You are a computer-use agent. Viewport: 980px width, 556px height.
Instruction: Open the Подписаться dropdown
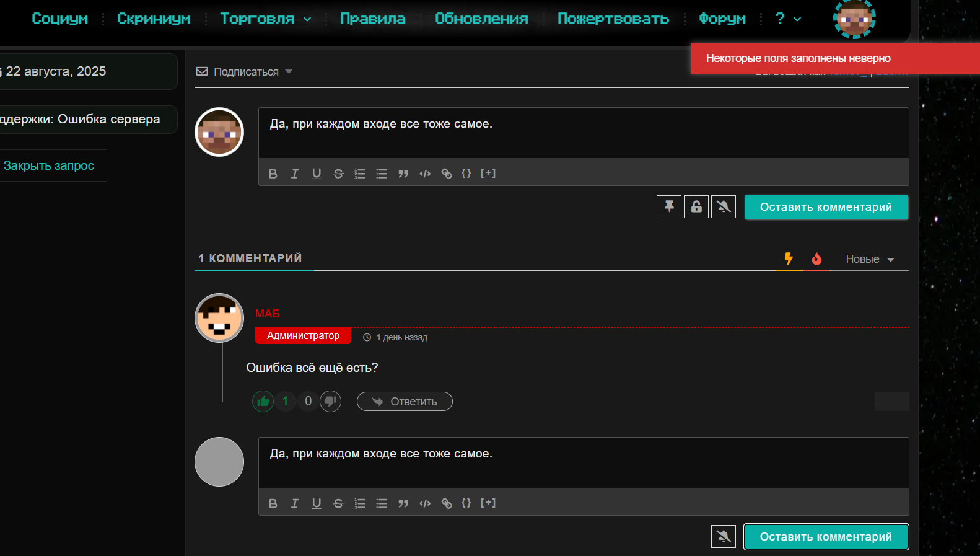[x=245, y=72]
